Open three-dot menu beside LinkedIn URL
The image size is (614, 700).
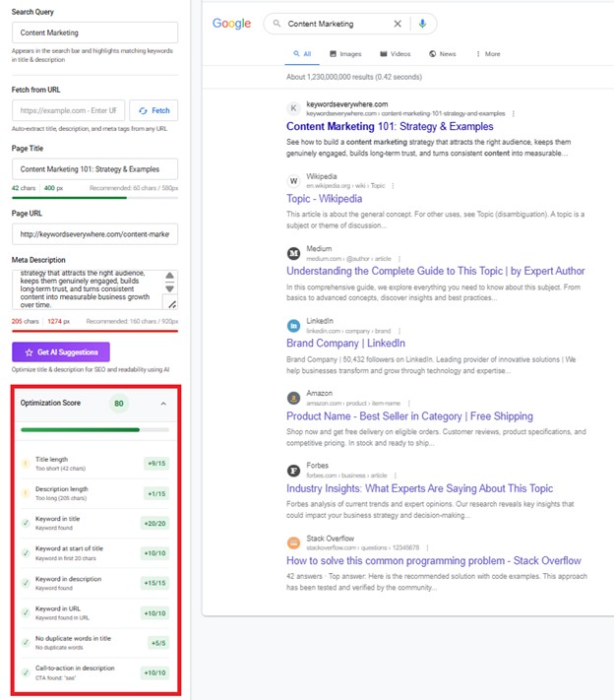tap(399, 331)
